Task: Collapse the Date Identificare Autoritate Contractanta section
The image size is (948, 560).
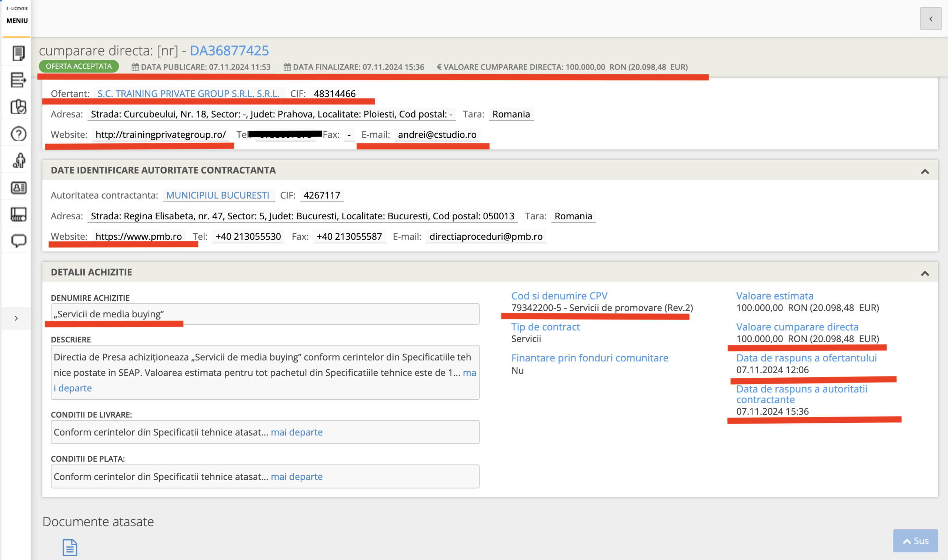Action: (x=925, y=172)
